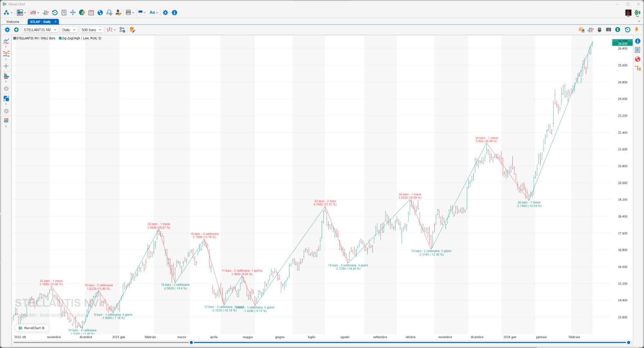Open the blue info icon in main toolbar
Screen dimensions: 644x348
click(175, 13)
